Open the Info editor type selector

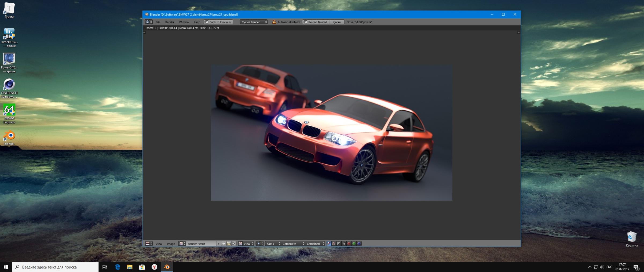[148, 22]
